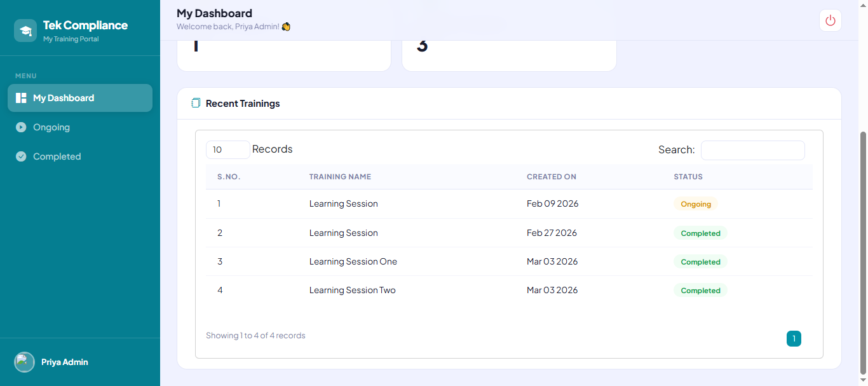
Task: Click the Learning Session Two row name
Action: 352,290
